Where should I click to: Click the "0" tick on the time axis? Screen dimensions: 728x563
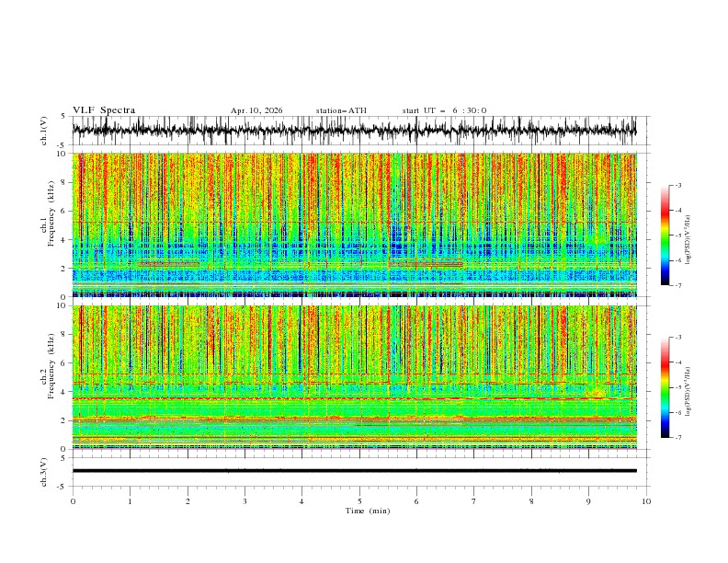(x=73, y=501)
